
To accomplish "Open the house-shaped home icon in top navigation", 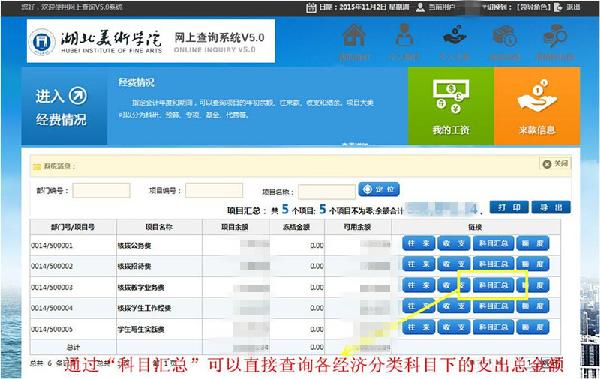I will coord(354,35).
